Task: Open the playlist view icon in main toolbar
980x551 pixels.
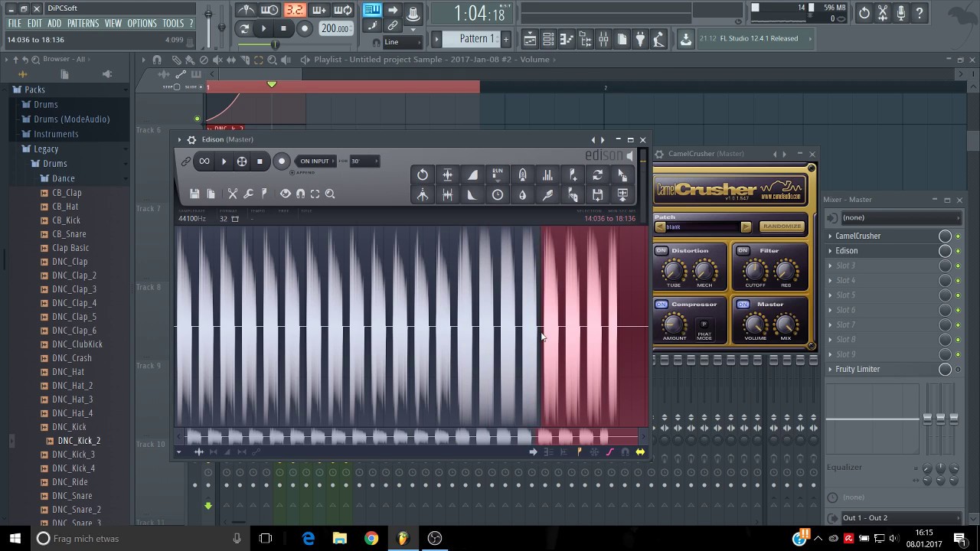Action: coord(531,39)
